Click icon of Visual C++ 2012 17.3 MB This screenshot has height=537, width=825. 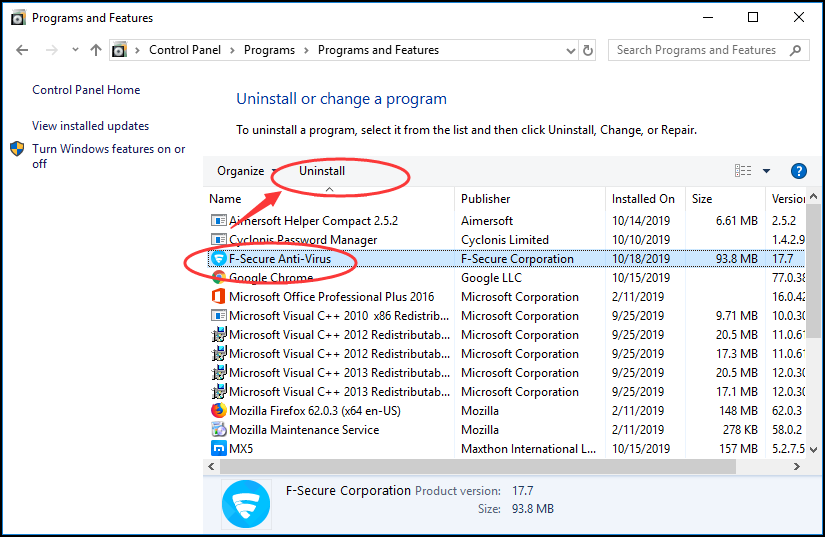click(218, 353)
